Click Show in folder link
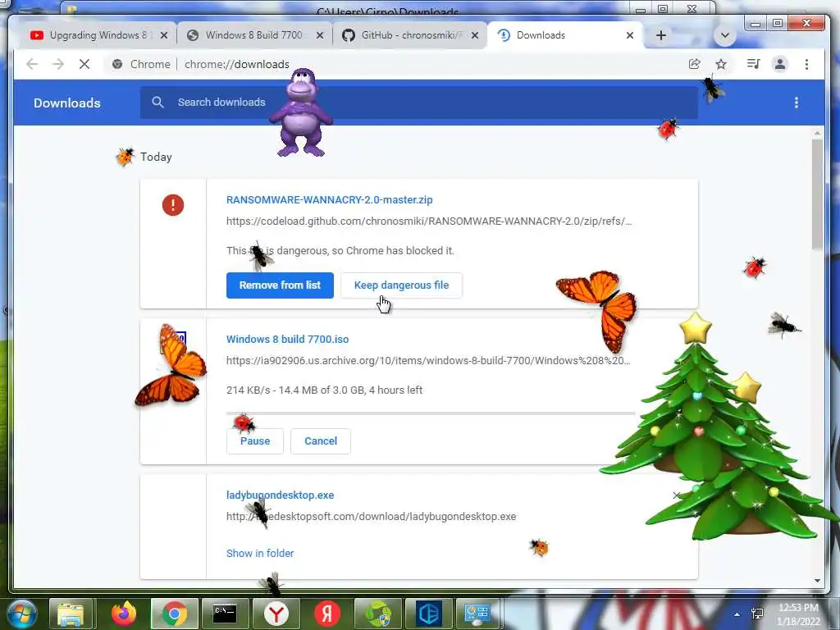This screenshot has width=840, height=630. [260, 554]
